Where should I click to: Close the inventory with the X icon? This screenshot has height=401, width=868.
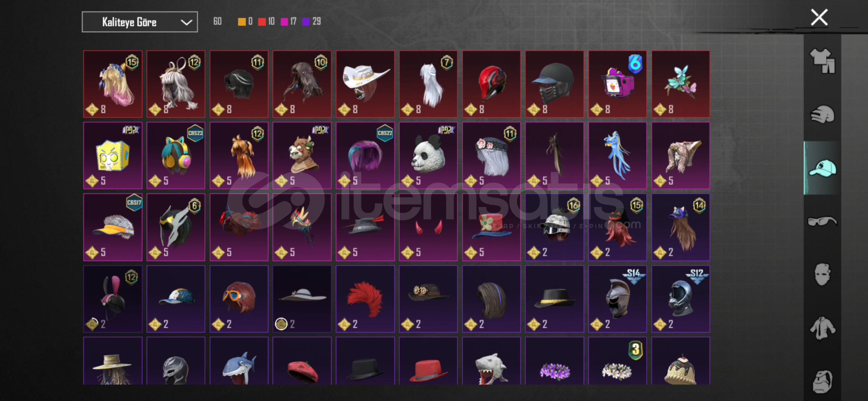(x=819, y=17)
